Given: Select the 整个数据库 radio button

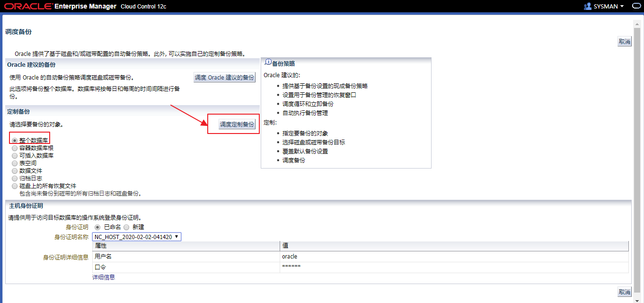Looking at the screenshot, I should [x=15, y=141].
